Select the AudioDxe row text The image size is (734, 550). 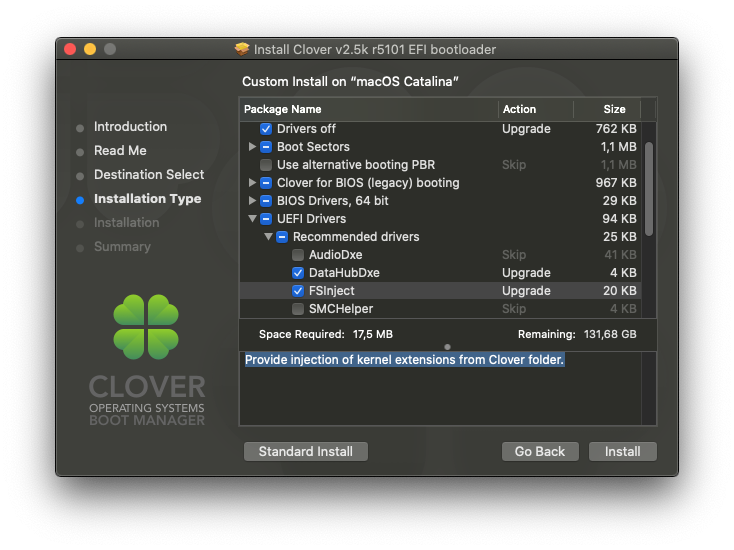(x=335, y=255)
